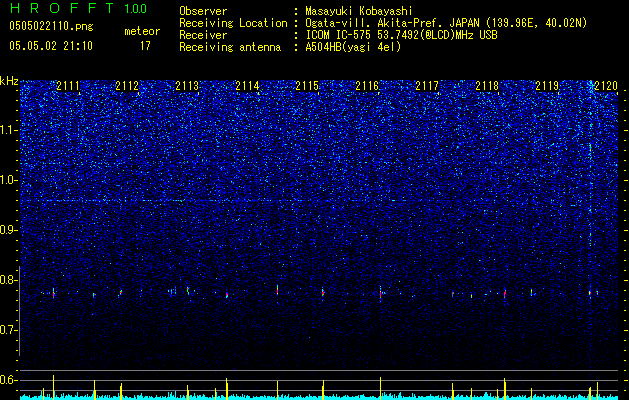Click time marker 2118

pyautogui.click(x=487, y=86)
